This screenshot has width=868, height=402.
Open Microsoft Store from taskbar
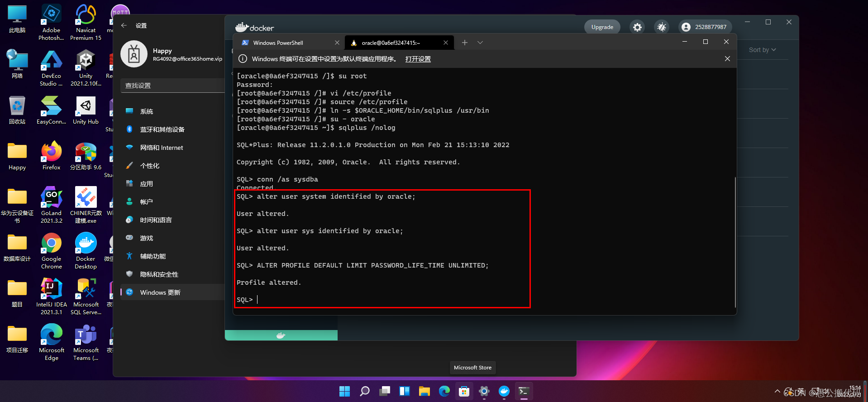[464, 391]
